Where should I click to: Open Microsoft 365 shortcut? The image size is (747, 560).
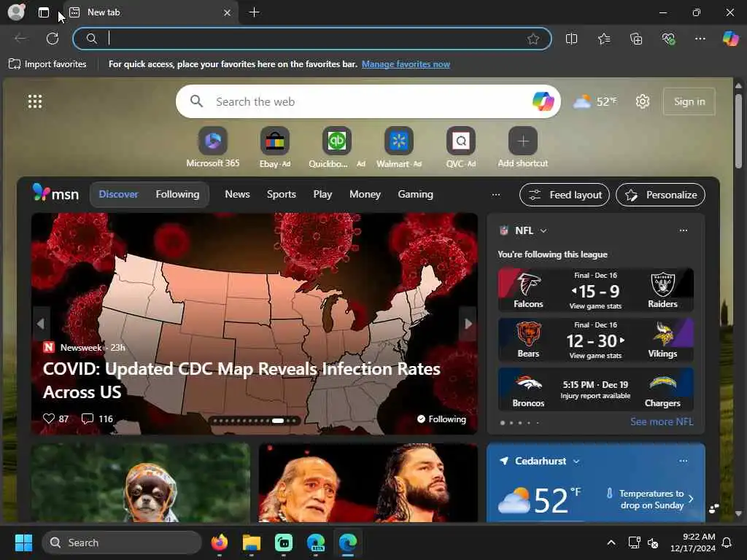[213, 147]
